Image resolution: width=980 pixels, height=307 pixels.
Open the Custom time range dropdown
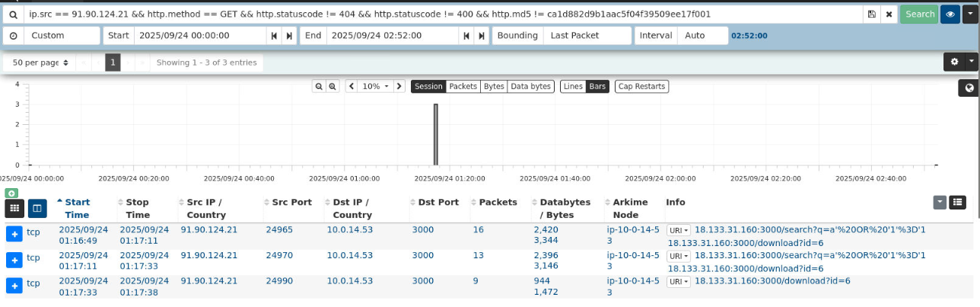[62, 36]
